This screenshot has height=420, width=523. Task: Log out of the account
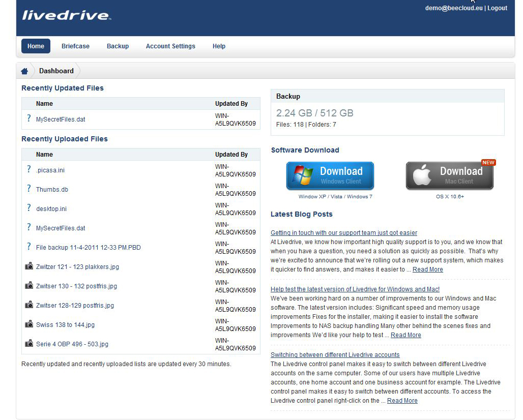click(497, 8)
